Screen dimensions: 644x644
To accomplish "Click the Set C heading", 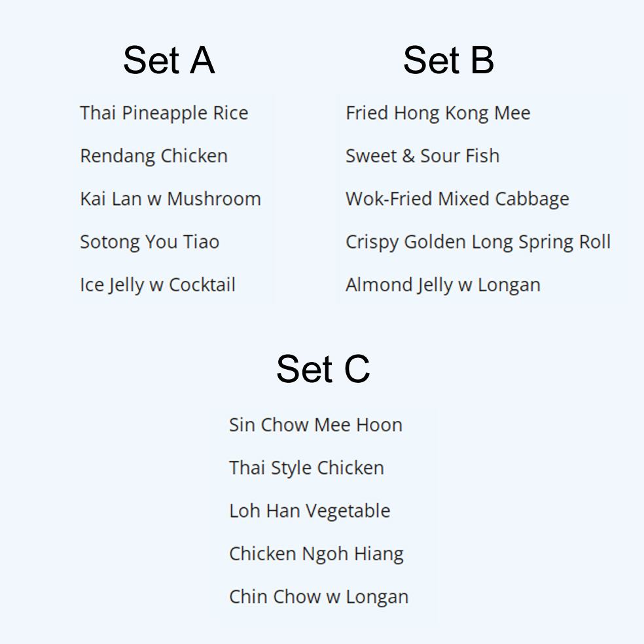I will coord(323,369).
